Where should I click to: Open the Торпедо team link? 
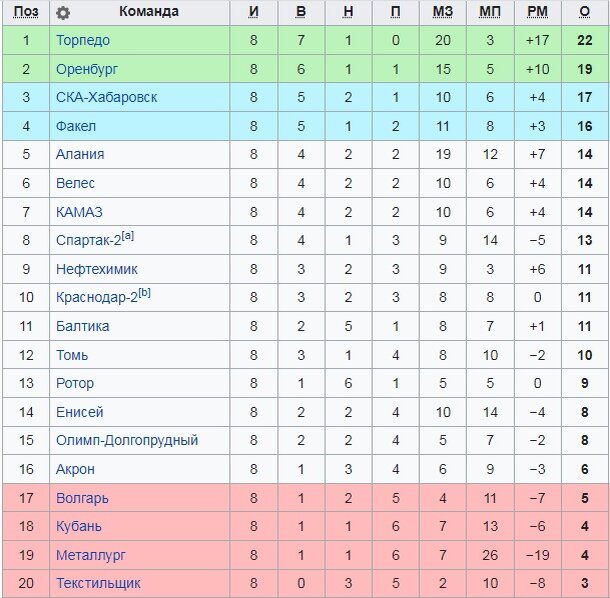(x=83, y=40)
